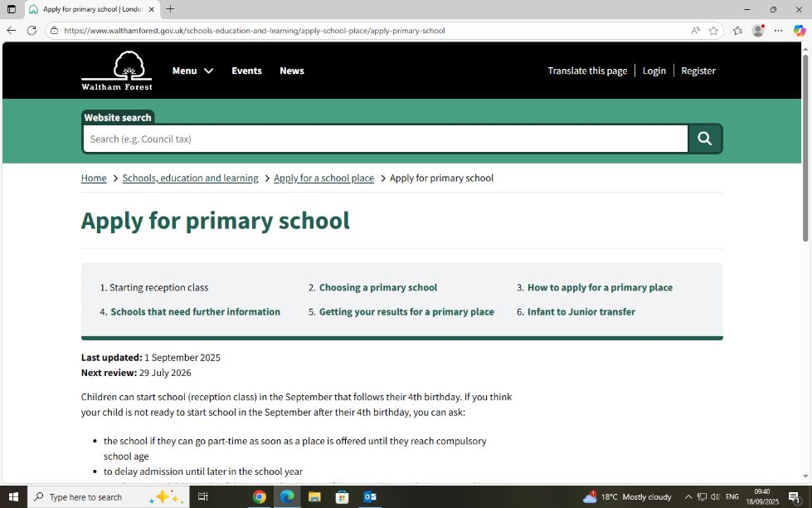The image size is (812, 508).
Task: Open 'Choosing a primary school' link
Action: pyautogui.click(x=377, y=287)
